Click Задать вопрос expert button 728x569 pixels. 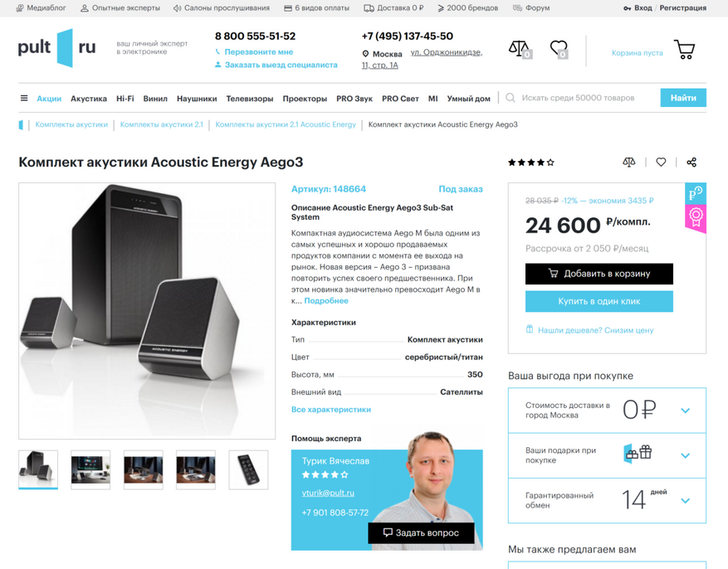[421, 533]
